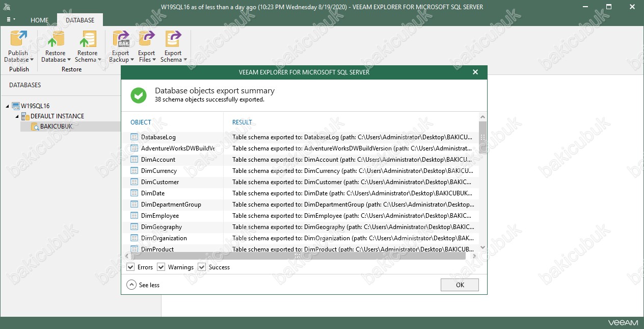Uncheck the Success filter checkbox
The height and width of the screenshot is (329, 644).
[x=202, y=267]
